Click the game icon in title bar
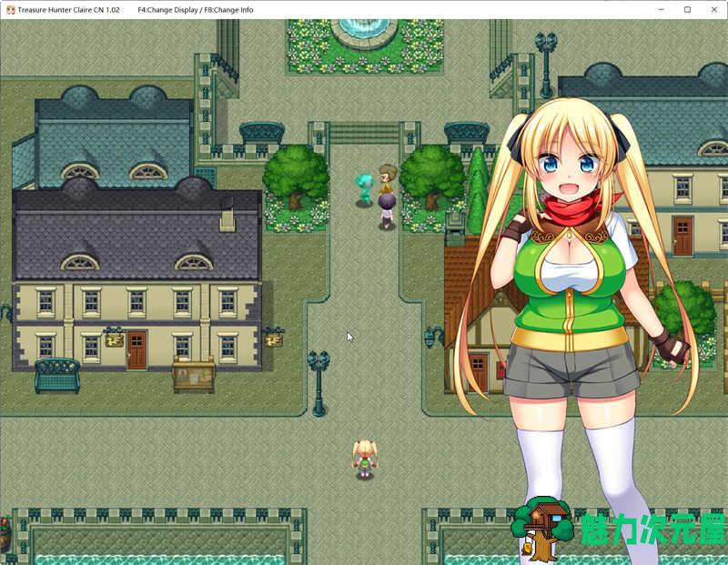728x565 pixels. pos(10,10)
